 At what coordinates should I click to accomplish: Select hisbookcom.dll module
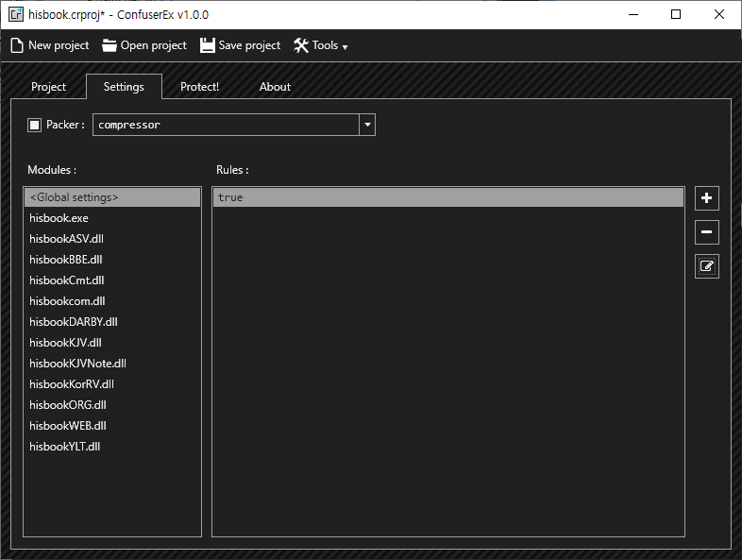click(112, 301)
